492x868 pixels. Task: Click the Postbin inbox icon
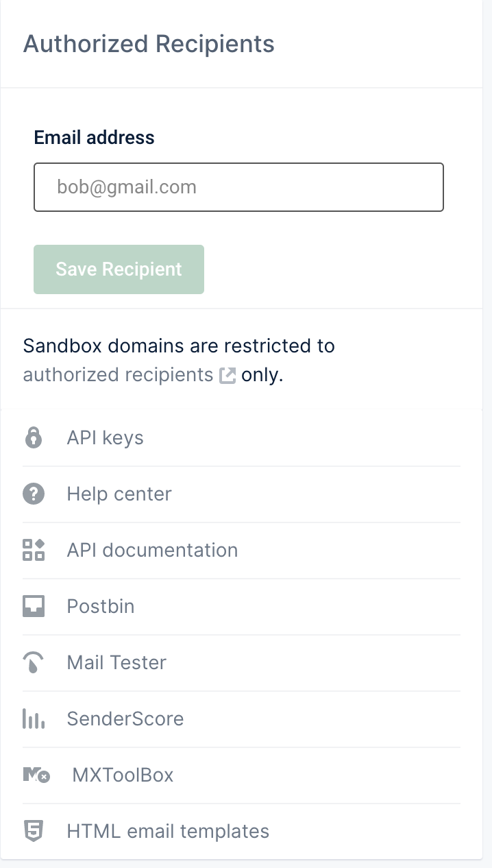pyautogui.click(x=33, y=606)
